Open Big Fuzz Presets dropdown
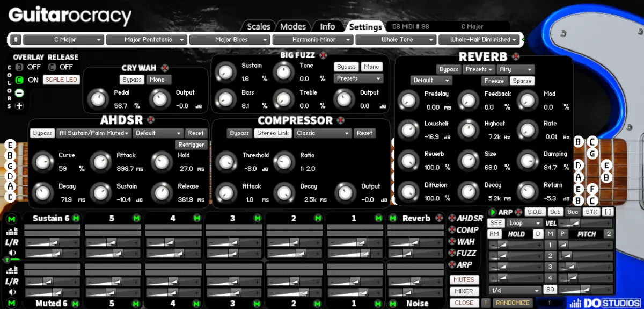Screen dimensions: 644x309 tap(358, 78)
